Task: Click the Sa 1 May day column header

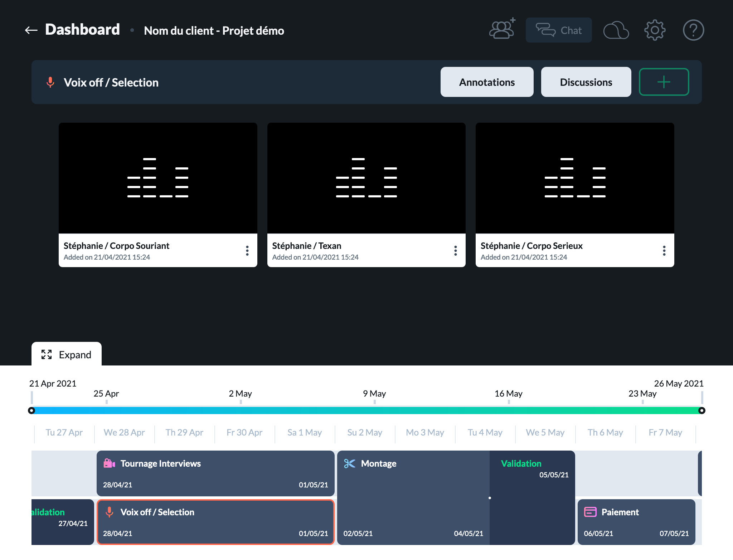Action: (305, 433)
